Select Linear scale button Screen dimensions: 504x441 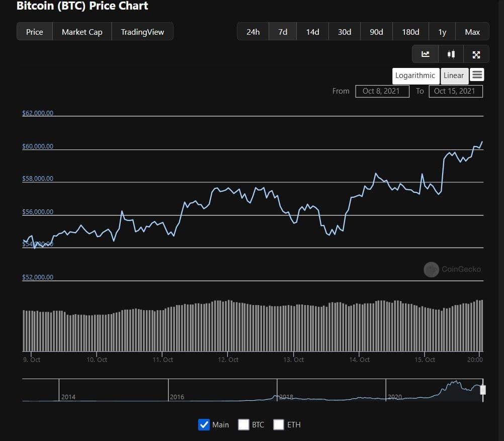pos(454,76)
